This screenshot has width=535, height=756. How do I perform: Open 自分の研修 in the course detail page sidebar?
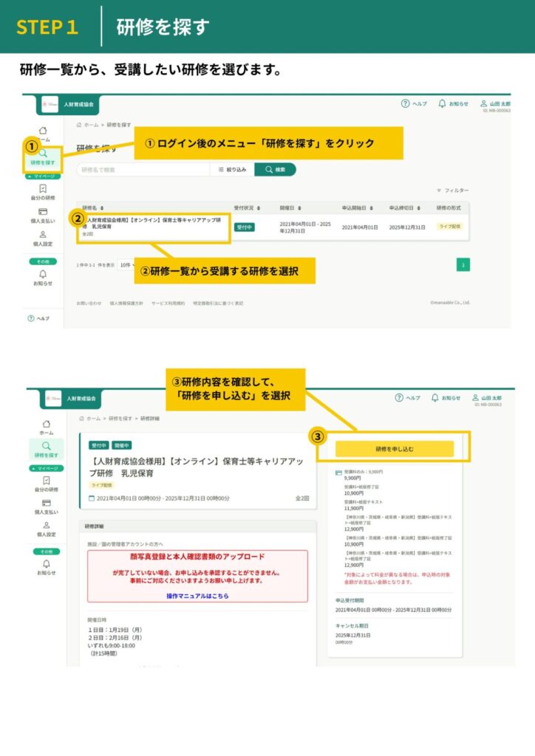click(x=46, y=484)
